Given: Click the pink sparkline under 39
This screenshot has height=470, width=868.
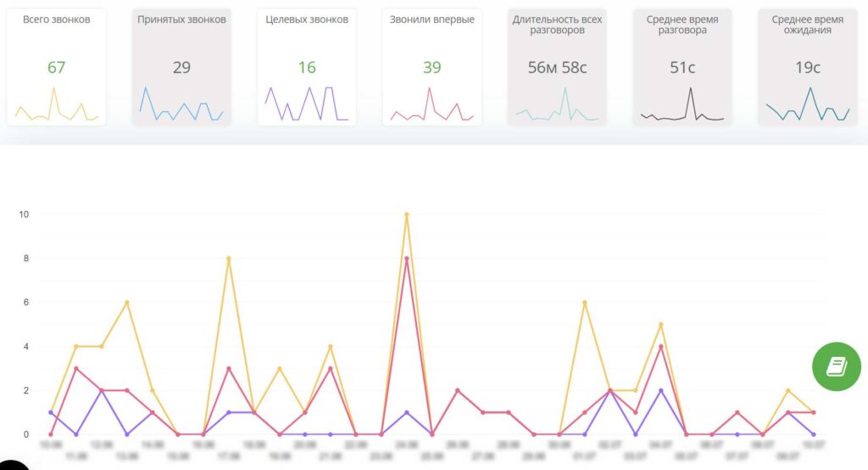Looking at the screenshot, I should pos(431,110).
